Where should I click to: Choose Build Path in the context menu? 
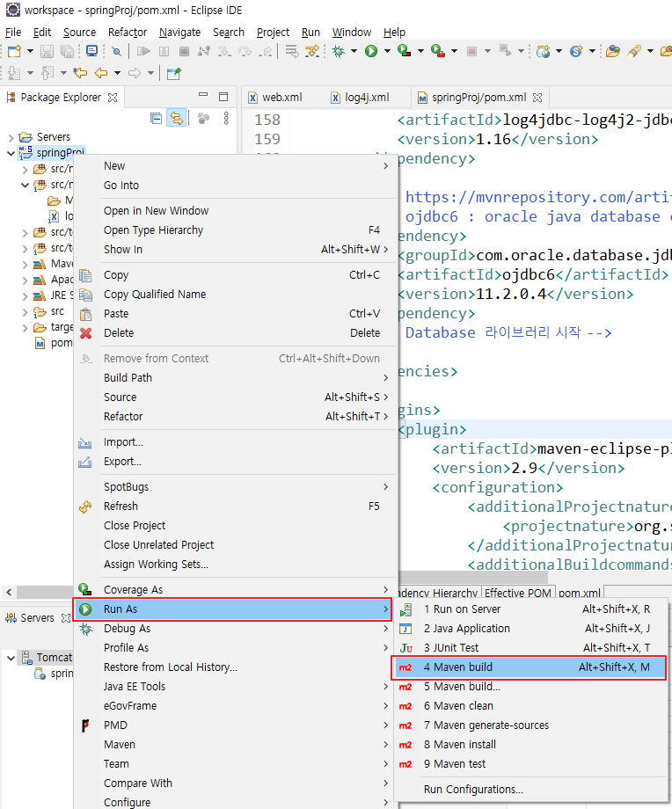click(x=235, y=378)
